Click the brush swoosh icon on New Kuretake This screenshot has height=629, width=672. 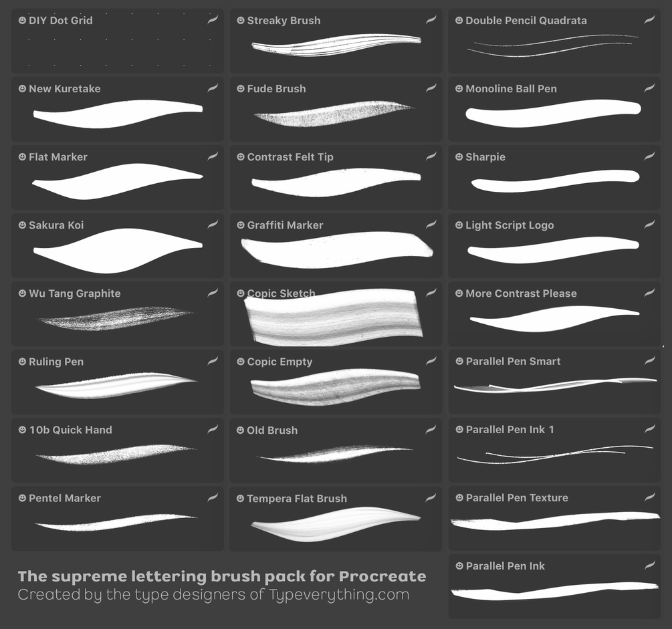click(x=213, y=88)
